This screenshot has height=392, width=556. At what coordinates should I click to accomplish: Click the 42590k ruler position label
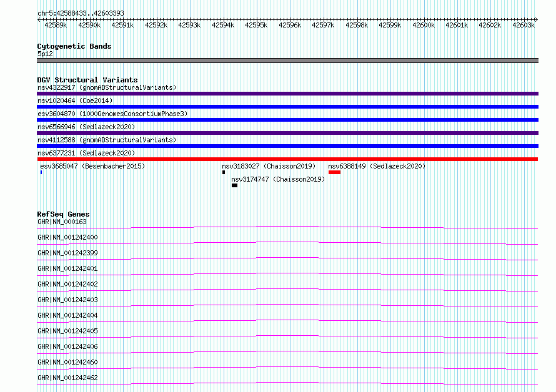(89, 25)
